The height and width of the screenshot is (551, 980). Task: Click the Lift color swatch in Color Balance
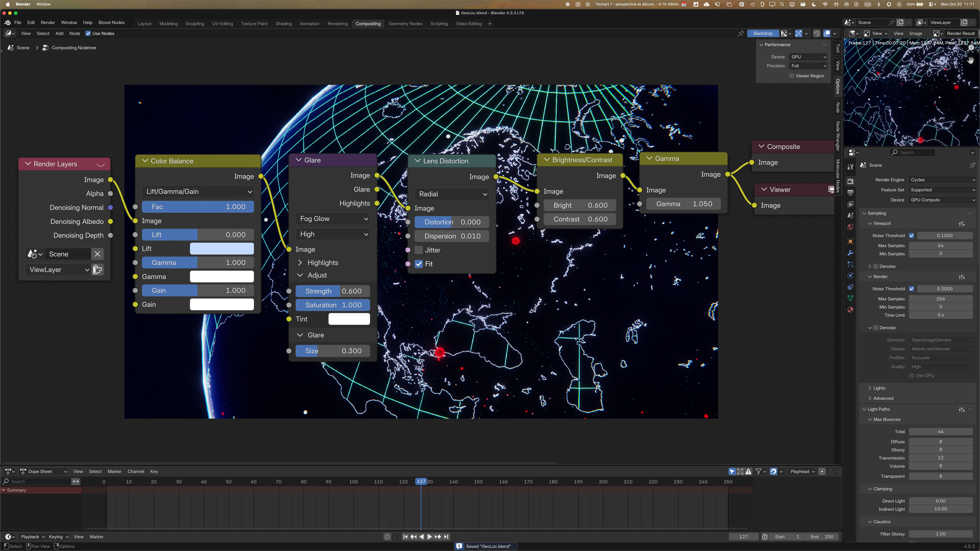click(222, 249)
